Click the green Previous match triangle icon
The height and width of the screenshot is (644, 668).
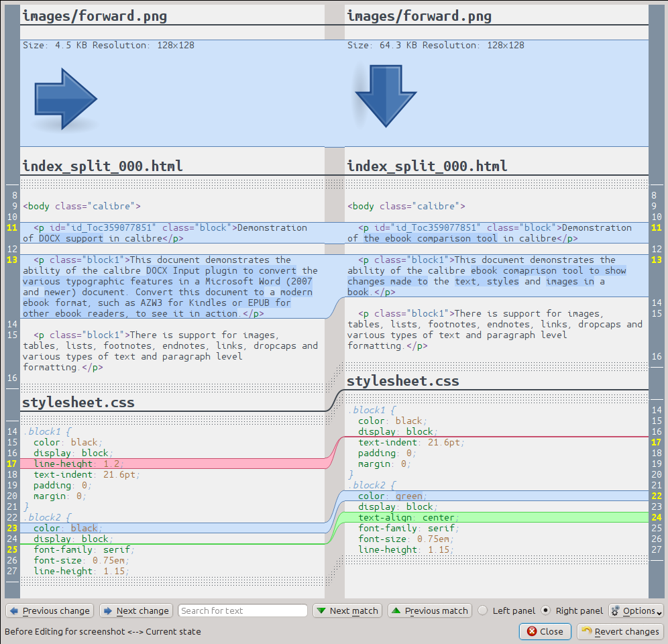tap(396, 611)
